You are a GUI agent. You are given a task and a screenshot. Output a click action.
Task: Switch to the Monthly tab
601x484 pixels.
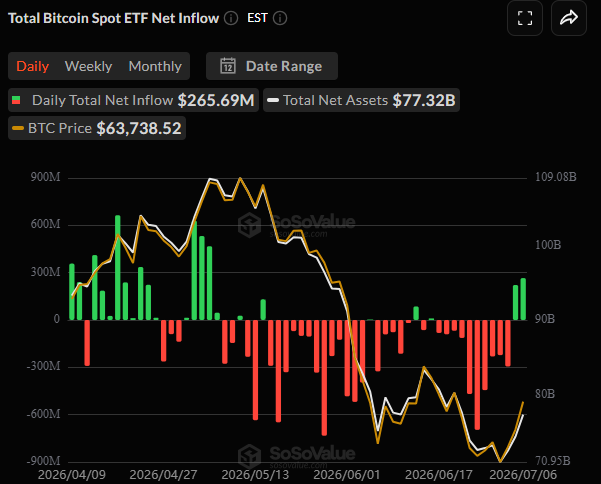pos(155,66)
